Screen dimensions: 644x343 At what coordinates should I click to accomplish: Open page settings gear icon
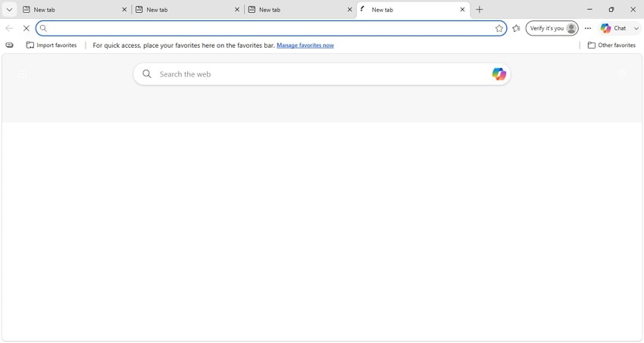click(621, 74)
